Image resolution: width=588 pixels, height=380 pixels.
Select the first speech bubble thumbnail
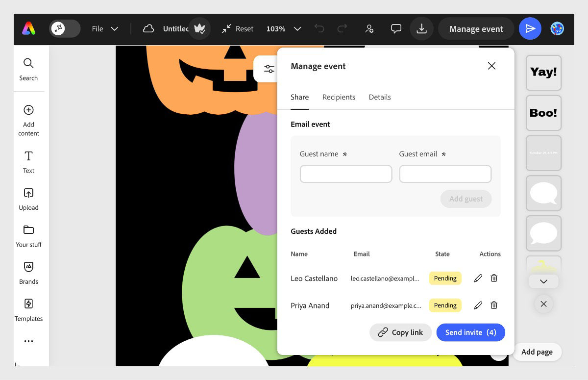pyautogui.click(x=543, y=193)
